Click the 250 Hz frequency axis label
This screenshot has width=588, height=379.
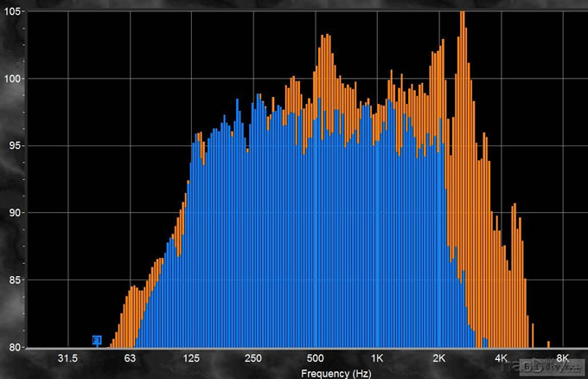tap(253, 358)
